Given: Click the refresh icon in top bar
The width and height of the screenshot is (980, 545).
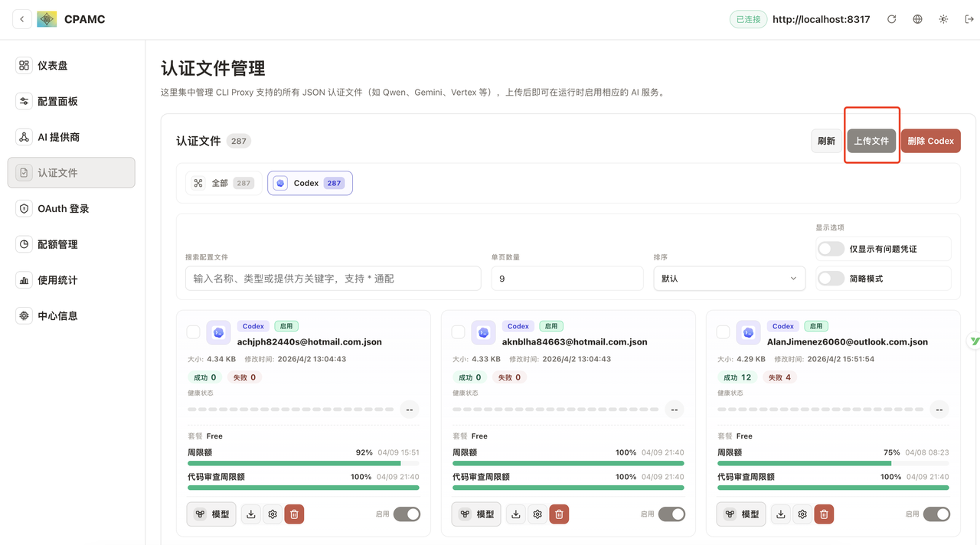Looking at the screenshot, I should 891,19.
